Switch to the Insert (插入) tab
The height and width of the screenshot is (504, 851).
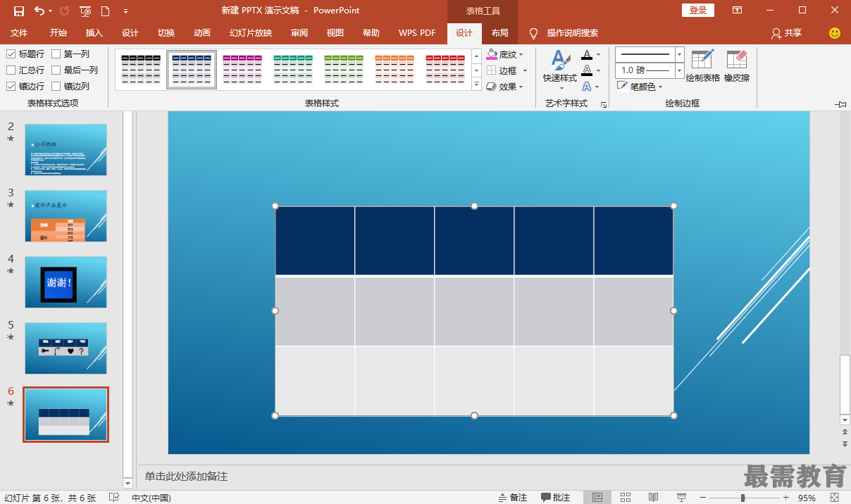click(x=94, y=33)
